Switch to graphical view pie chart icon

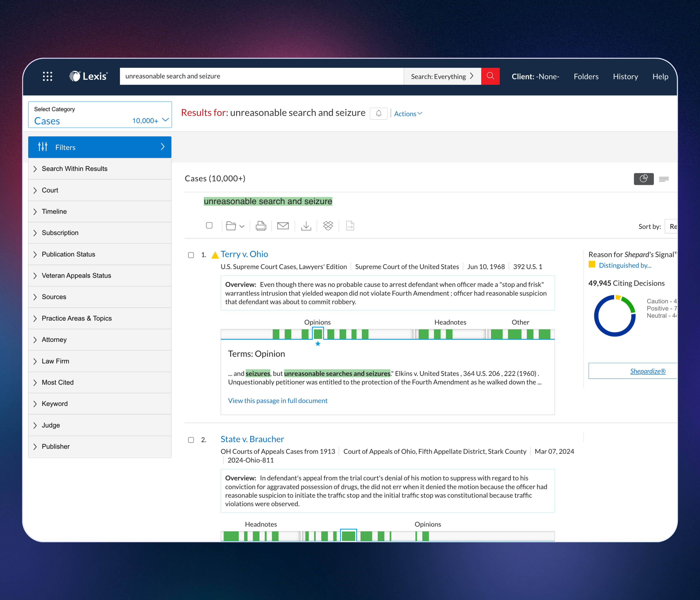(x=644, y=179)
